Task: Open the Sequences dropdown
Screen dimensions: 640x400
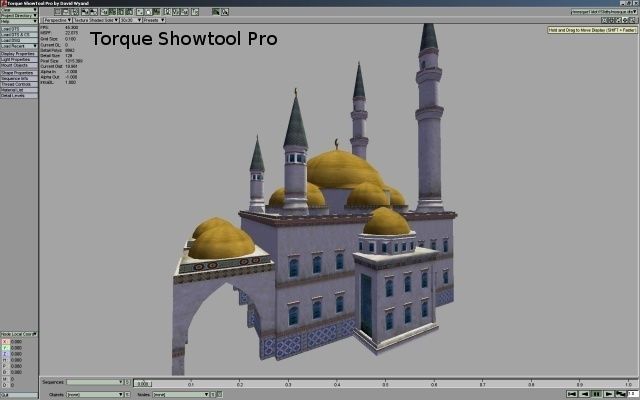Action: pos(95,382)
